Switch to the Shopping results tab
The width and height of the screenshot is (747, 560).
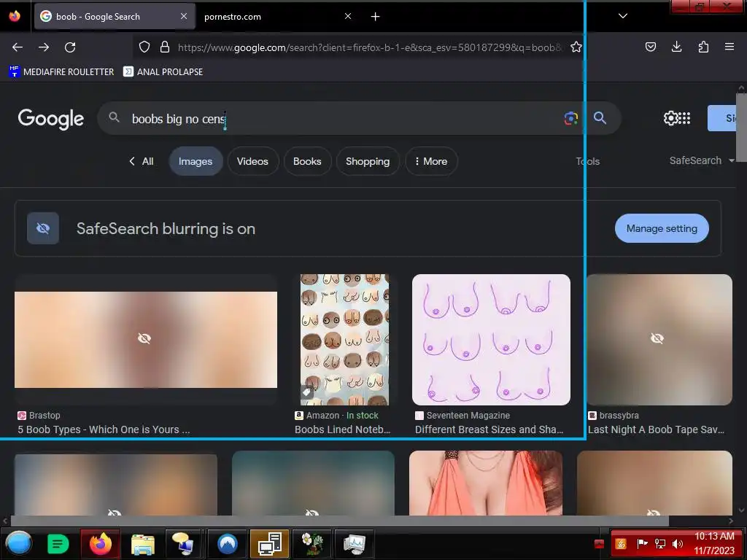click(x=368, y=161)
